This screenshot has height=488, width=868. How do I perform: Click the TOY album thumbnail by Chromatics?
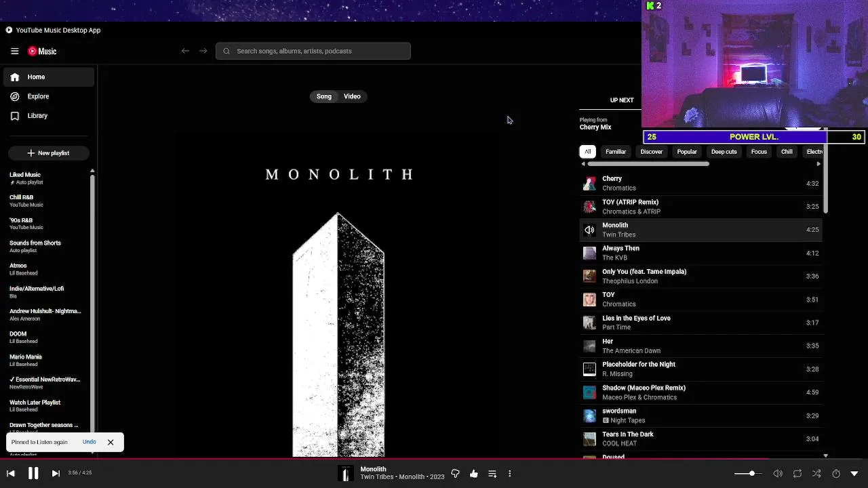click(x=589, y=300)
